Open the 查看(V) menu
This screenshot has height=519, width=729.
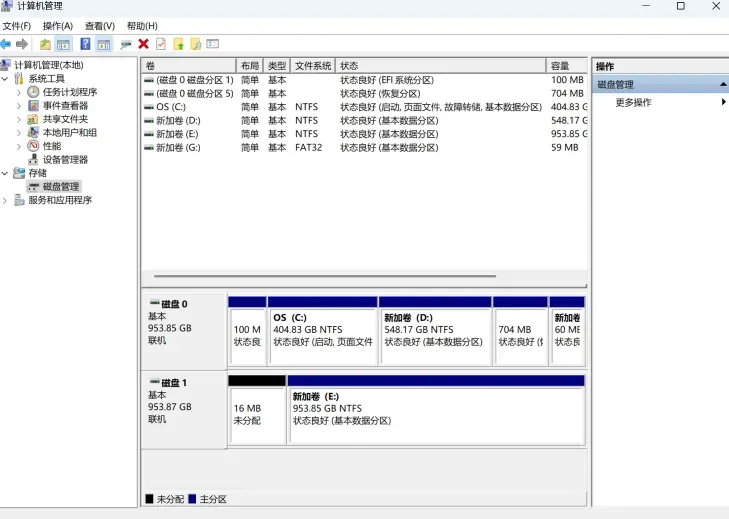click(99, 26)
